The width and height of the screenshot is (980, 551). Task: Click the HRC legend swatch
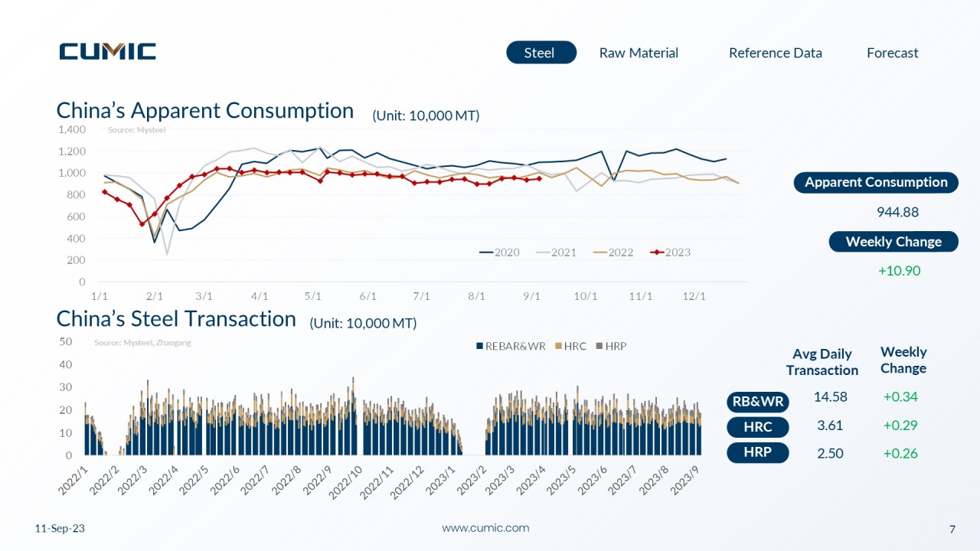(559, 347)
